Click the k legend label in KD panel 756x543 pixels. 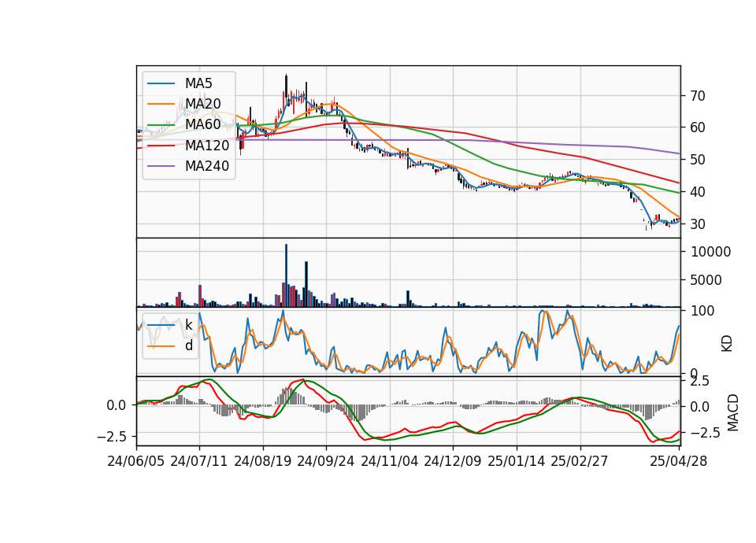point(188,325)
